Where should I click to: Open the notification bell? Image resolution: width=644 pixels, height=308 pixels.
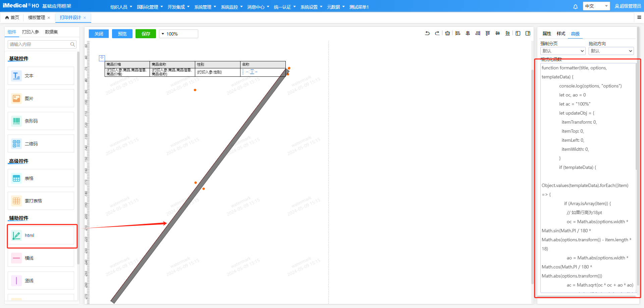coord(575,7)
